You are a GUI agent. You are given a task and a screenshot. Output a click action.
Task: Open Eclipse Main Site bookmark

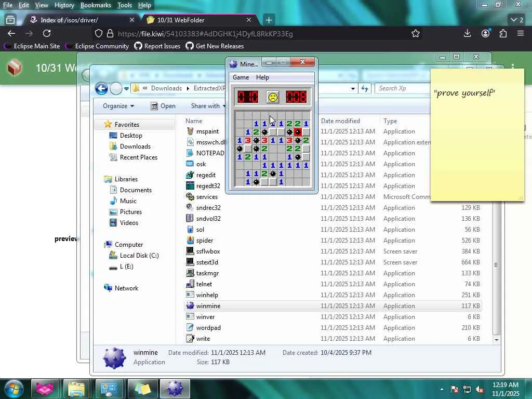point(33,46)
